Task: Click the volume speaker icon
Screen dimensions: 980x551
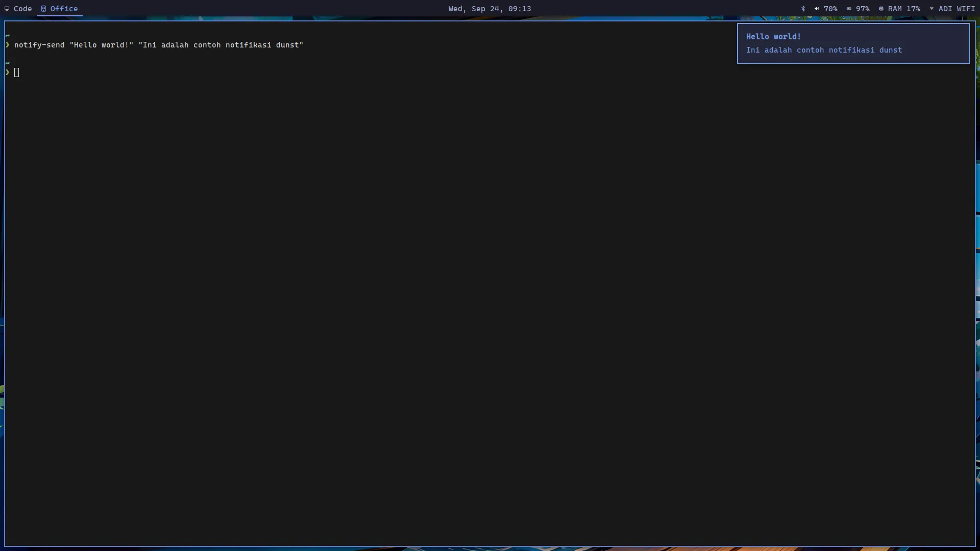Action: pos(817,9)
